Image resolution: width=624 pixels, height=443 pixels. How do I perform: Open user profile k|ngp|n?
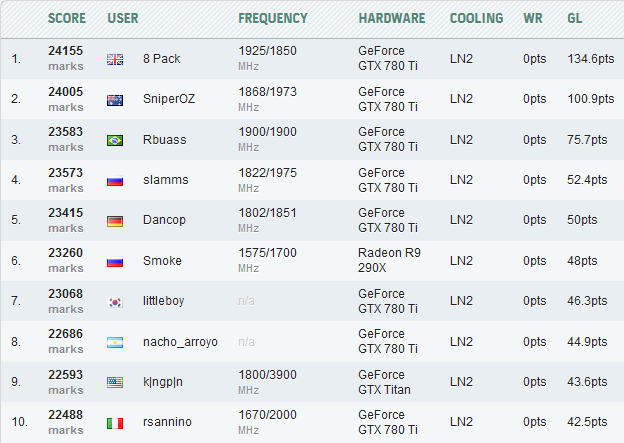163,382
